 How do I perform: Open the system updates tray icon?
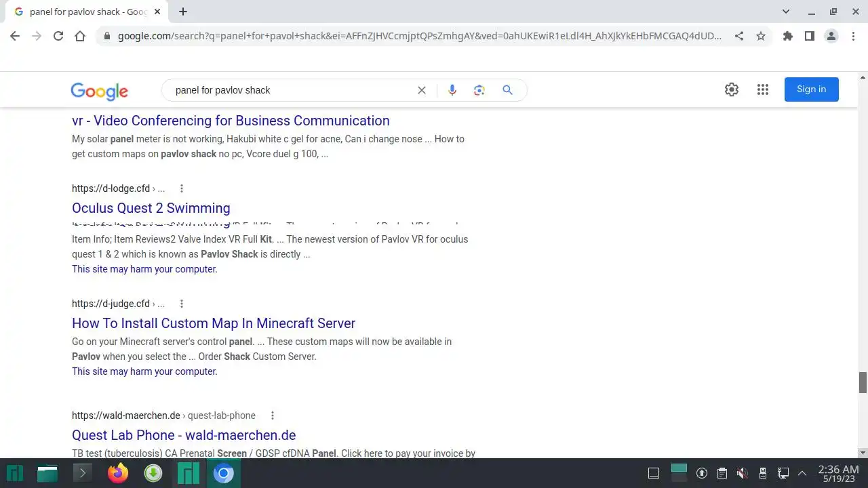(x=702, y=473)
